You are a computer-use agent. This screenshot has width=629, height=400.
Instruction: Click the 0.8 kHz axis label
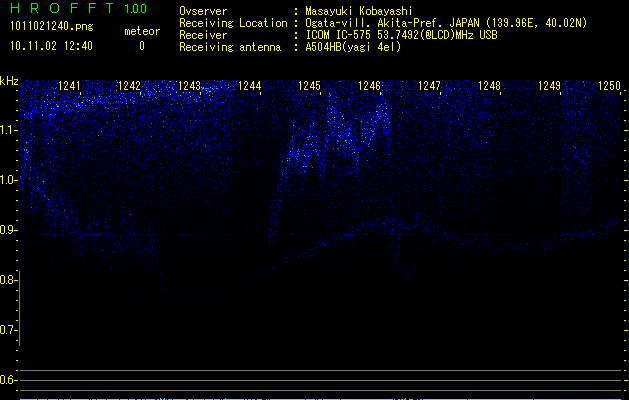point(8,280)
